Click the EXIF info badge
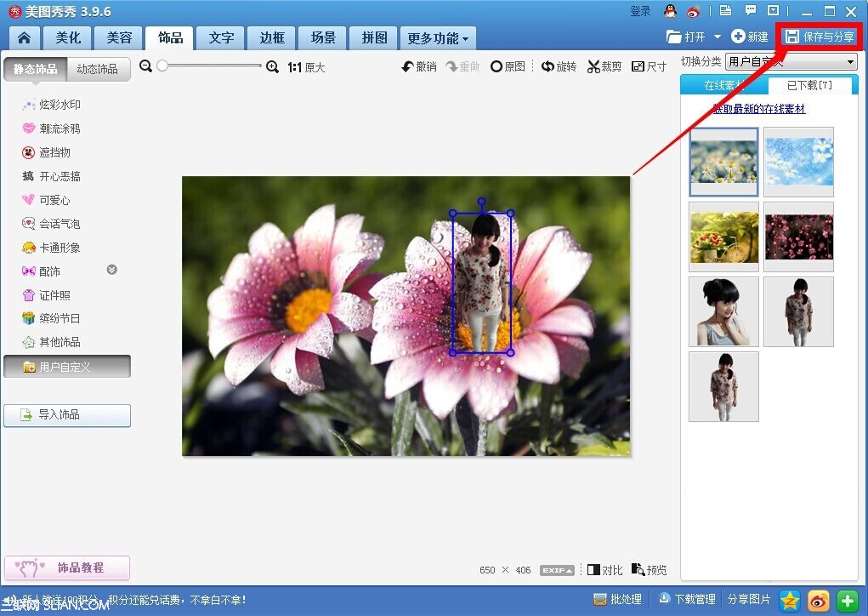The height and width of the screenshot is (616, 868). (x=557, y=570)
